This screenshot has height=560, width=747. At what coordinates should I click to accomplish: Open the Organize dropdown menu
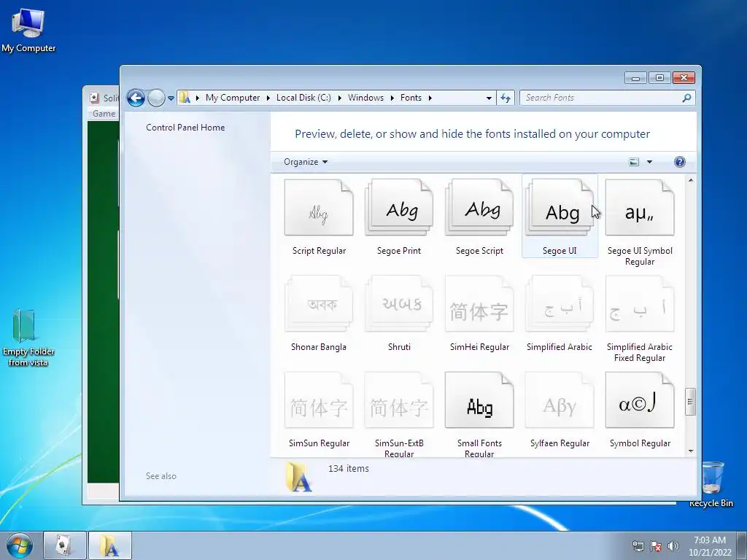click(306, 162)
